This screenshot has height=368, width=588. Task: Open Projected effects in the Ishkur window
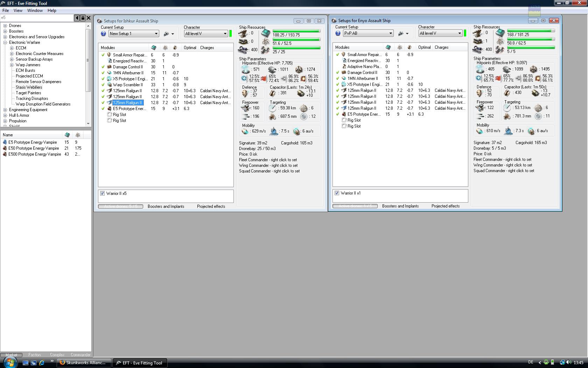pos(211,206)
